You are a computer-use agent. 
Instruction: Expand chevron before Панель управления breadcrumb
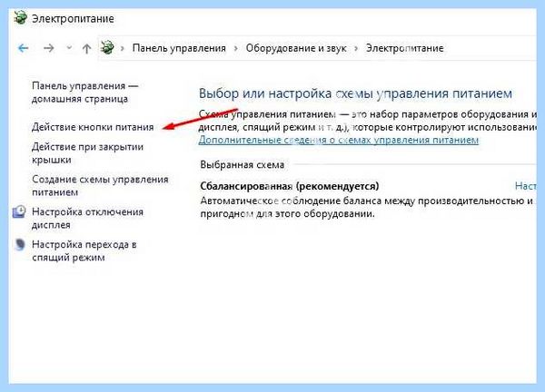point(123,48)
